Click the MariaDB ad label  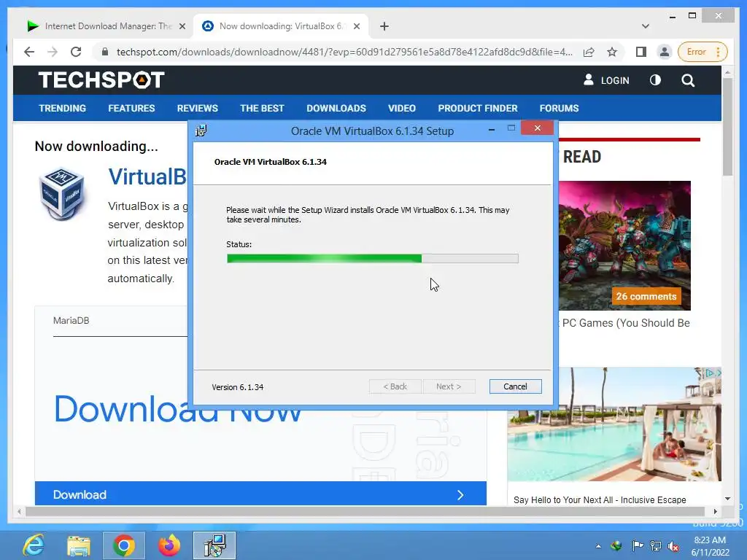tap(71, 321)
